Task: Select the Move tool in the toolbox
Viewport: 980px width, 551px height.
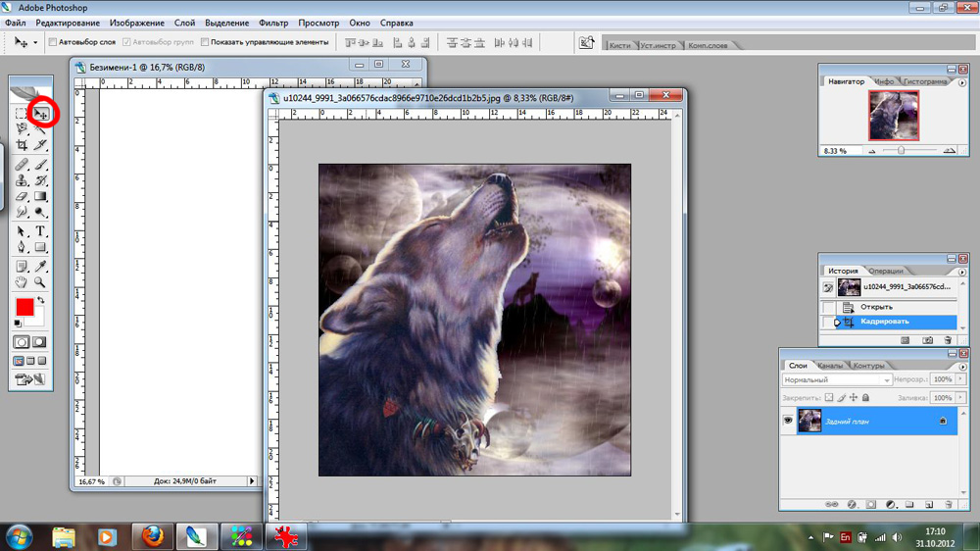Action: (x=40, y=113)
